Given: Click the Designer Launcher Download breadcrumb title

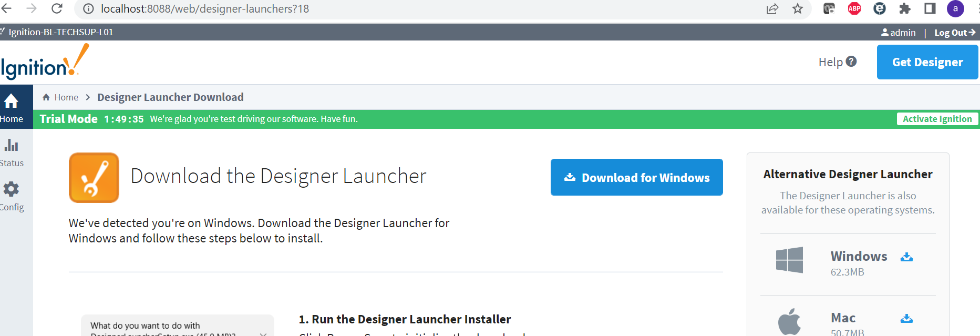Looking at the screenshot, I should point(170,97).
